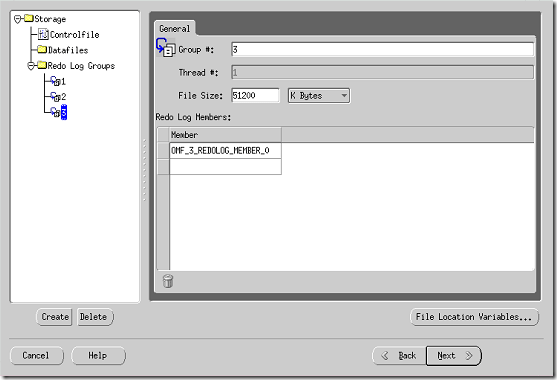557x380 pixels.
Task: Click the empty second member row cell
Action: point(225,167)
